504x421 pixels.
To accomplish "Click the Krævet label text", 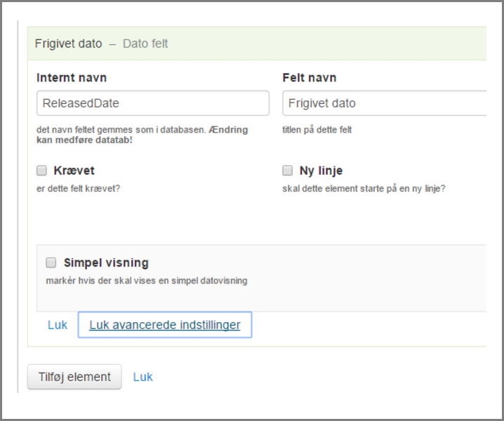I will [x=74, y=171].
